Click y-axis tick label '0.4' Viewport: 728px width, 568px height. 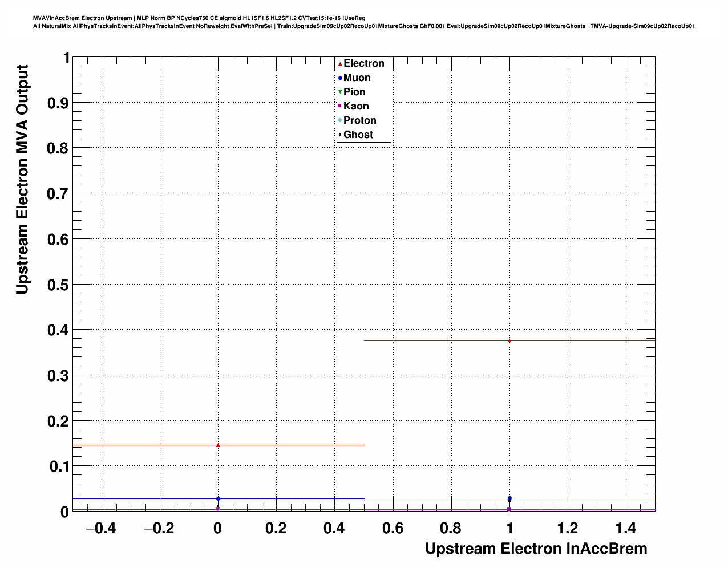[59, 330]
